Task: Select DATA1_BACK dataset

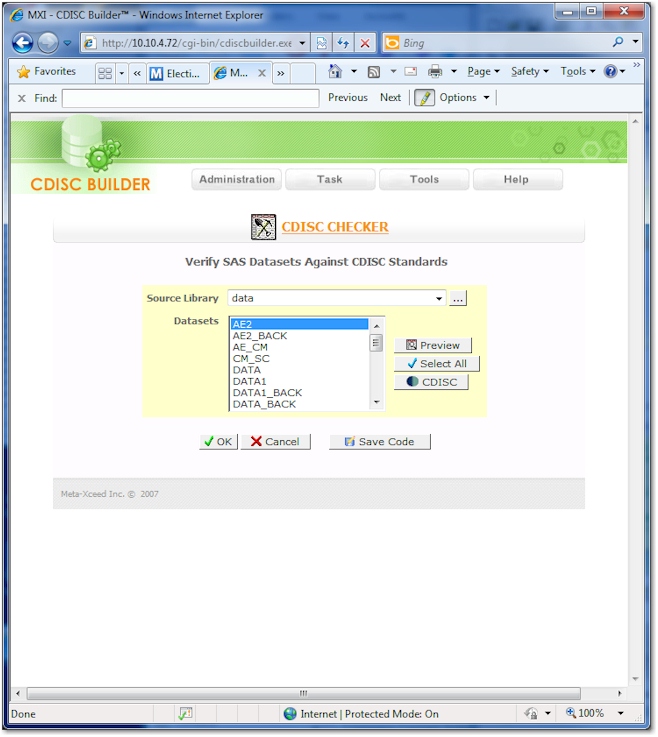Action: 299,393
